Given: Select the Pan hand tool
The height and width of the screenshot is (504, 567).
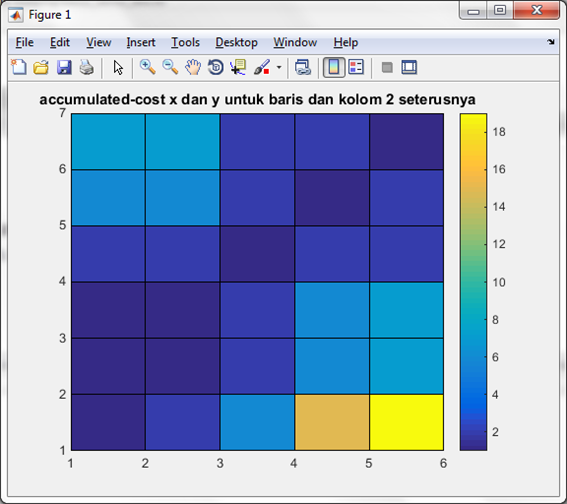Looking at the screenshot, I should (x=193, y=67).
